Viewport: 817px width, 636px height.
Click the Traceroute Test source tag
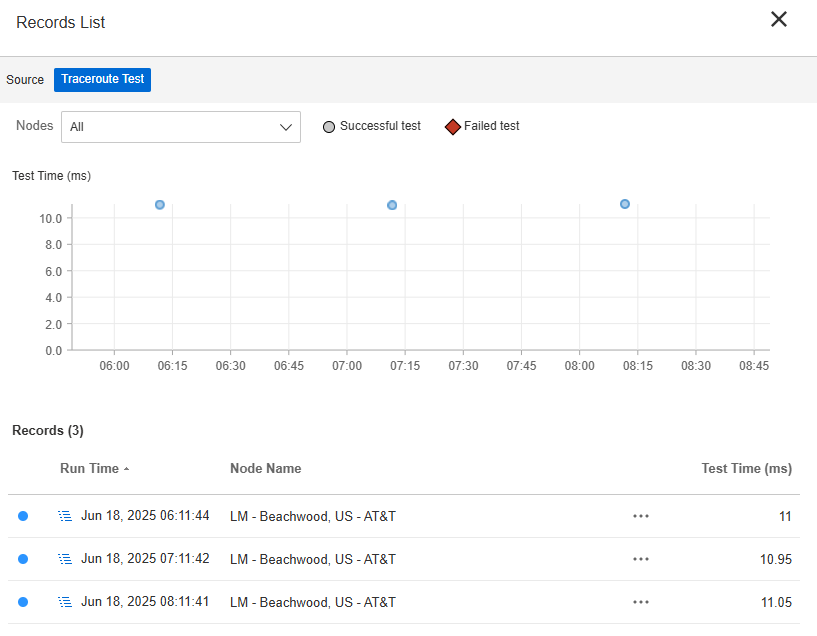pos(102,80)
